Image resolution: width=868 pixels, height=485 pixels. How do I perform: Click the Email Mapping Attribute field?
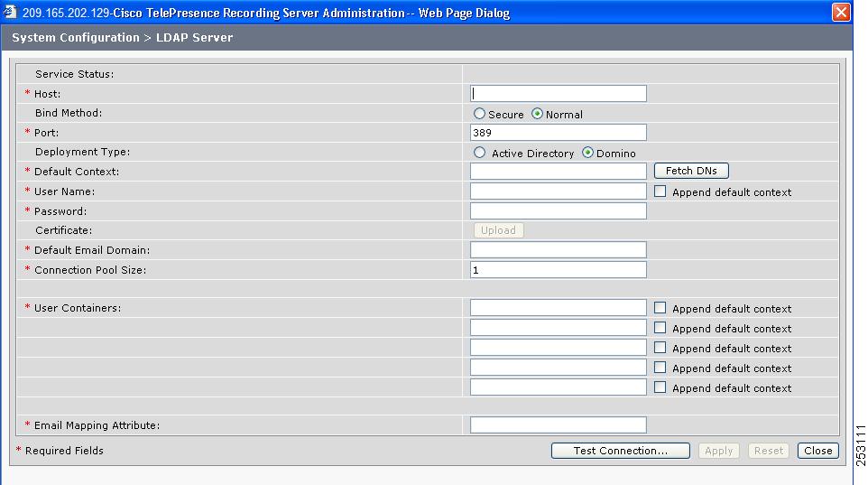(558, 425)
